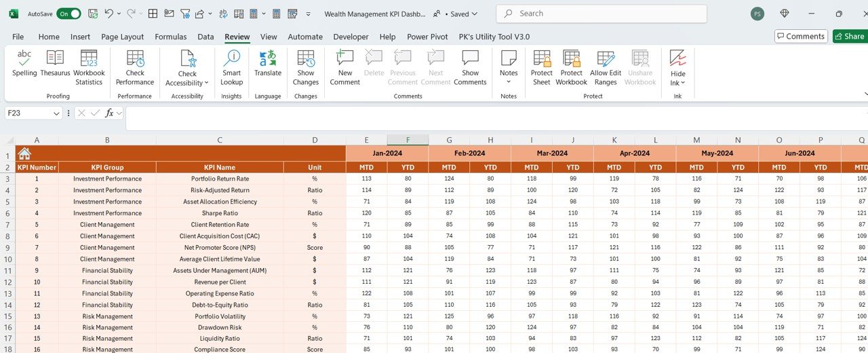Click Assets Under Management (AUM) cell
The height and width of the screenshot is (353, 868).
[x=220, y=271]
